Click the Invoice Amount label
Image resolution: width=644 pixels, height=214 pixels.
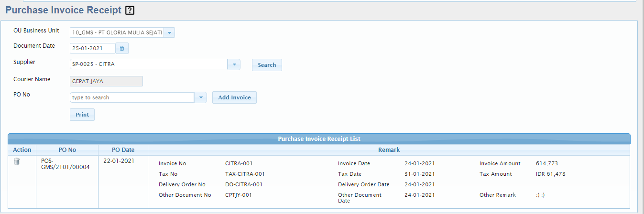pyautogui.click(x=500, y=163)
